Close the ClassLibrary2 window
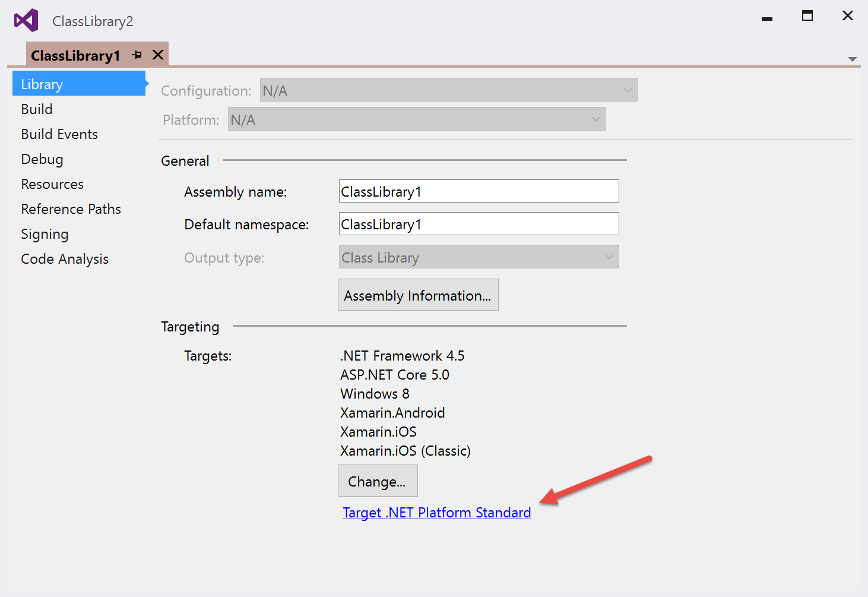868x597 pixels. pyautogui.click(x=848, y=15)
